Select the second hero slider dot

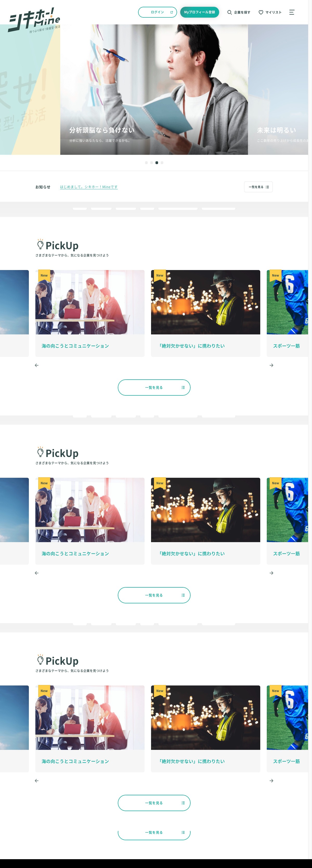tap(151, 163)
